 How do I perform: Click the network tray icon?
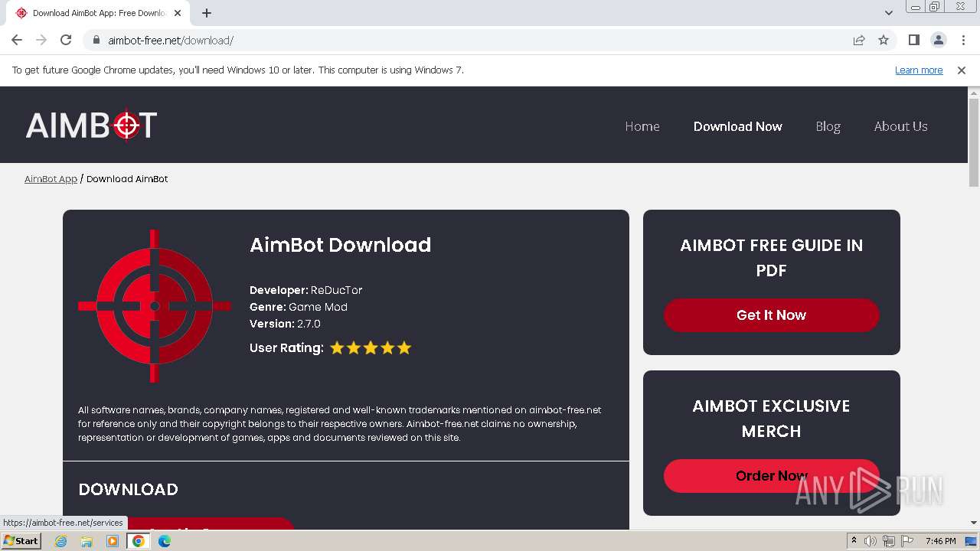889,541
